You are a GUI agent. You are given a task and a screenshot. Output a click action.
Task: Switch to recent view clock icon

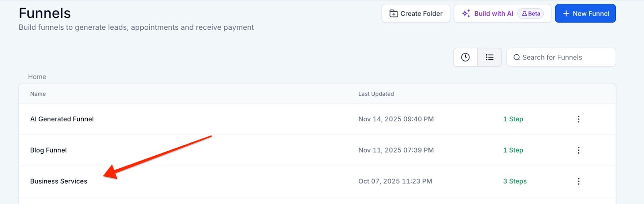(465, 57)
